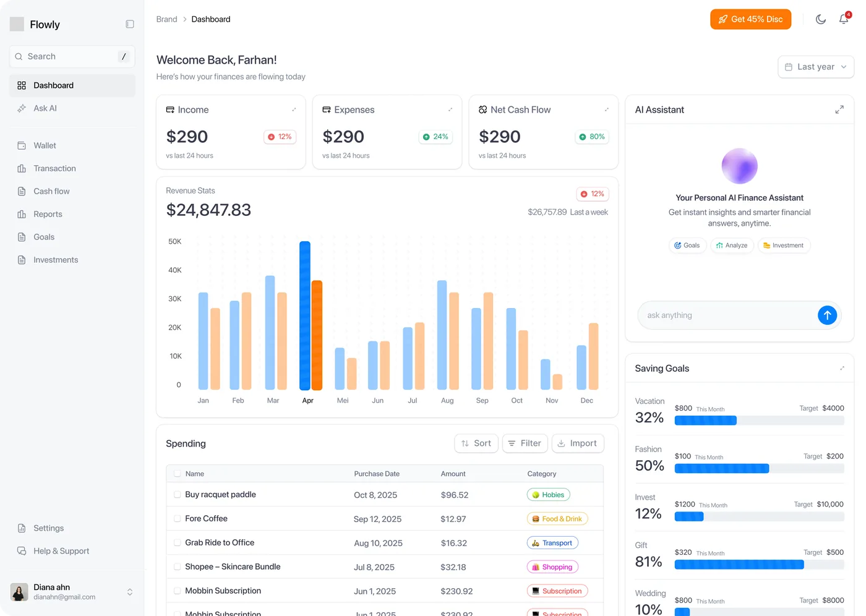Open the Filter options for Spending
The width and height of the screenshot is (866, 616).
coord(525,443)
